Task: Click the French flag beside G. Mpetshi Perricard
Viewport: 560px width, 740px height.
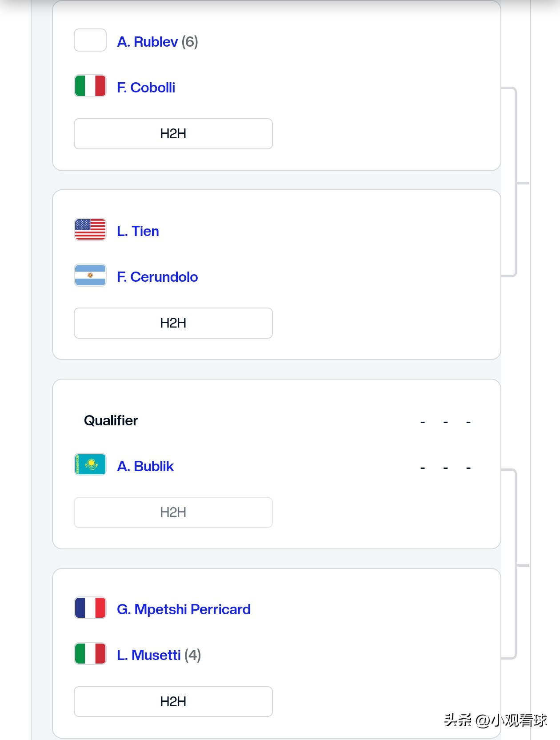Action: tap(90, 608)
